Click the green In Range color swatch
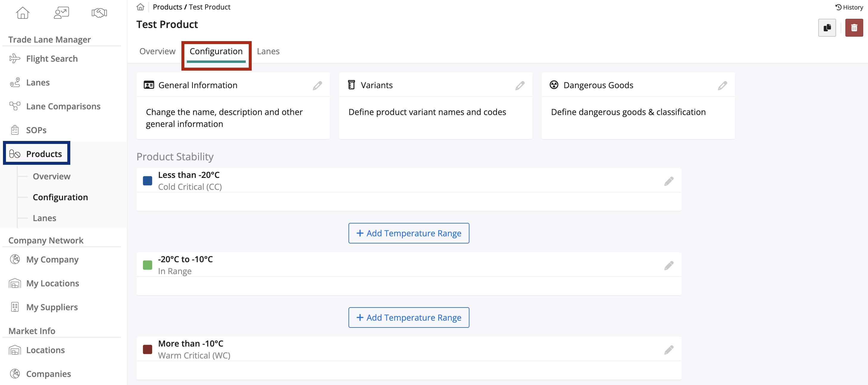This screenshot has height=385, width=868. coord(147,265)
